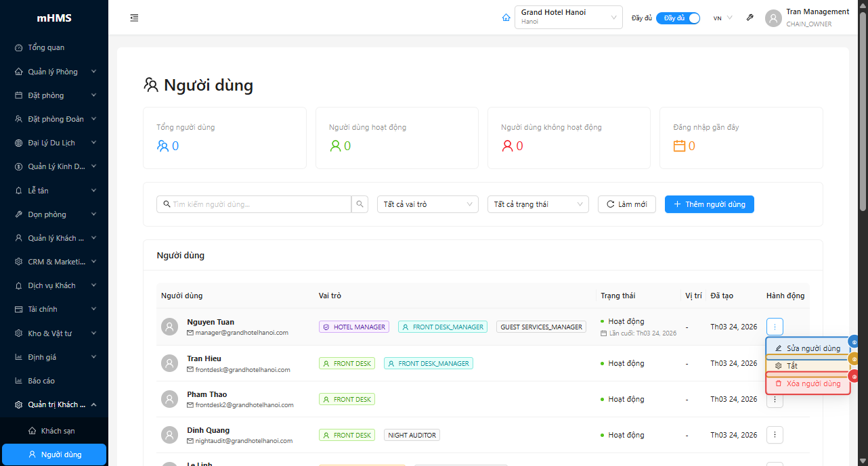The height and width of the screenshot is (466, 868).
Task: Click the Tổng quan sidebar item
Action: pyautogui.click(x=46, y=48)
